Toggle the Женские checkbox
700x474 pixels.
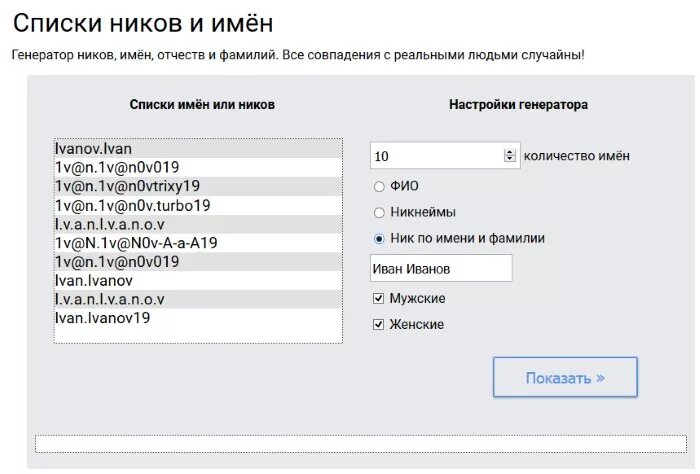click(379, 324)
